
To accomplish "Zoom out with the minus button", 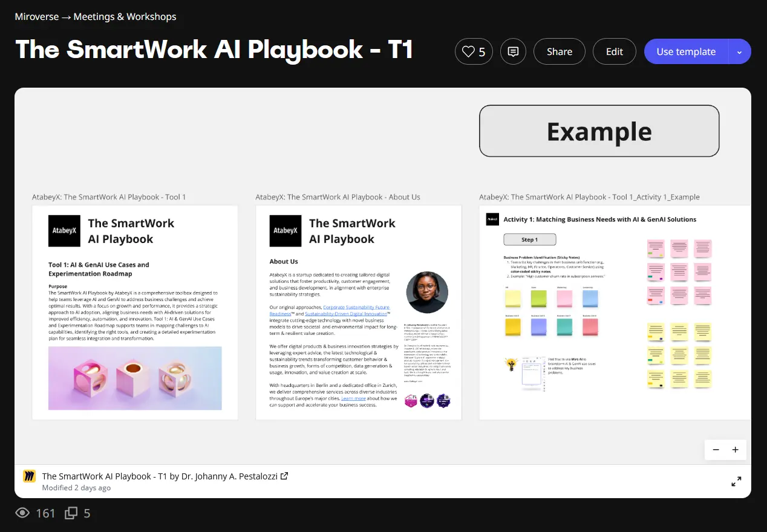I will click(716, 450).
